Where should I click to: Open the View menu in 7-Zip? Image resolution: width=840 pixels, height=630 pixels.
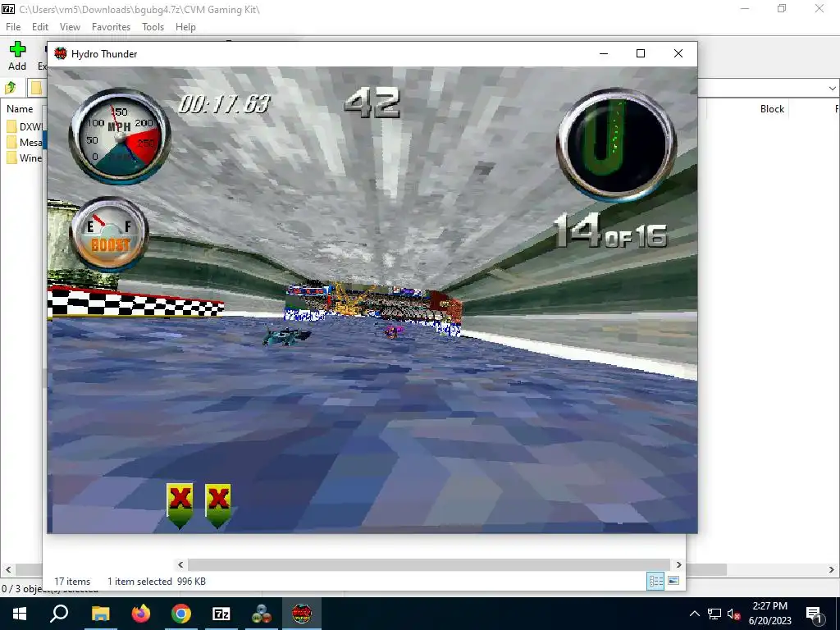tap(70, 27)
